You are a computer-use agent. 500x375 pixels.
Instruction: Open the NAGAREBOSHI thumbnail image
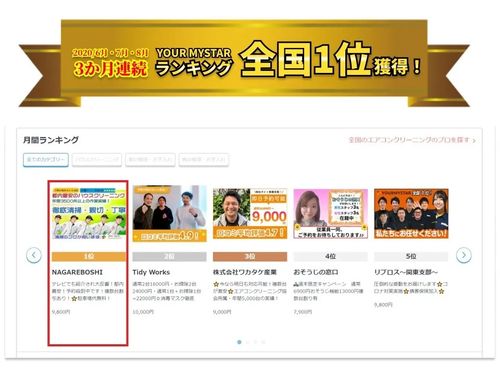point(89,213)
